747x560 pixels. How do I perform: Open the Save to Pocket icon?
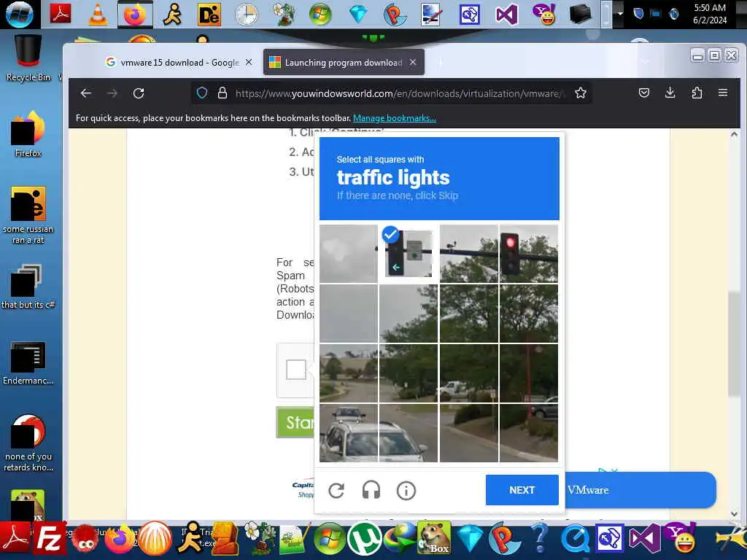click(x=644, y=93)
